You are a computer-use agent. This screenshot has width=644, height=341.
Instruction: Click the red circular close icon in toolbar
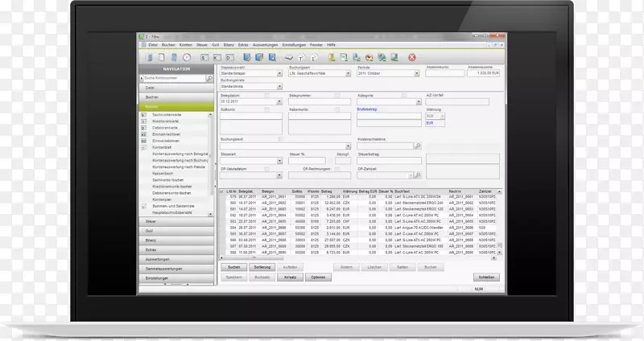412,58
